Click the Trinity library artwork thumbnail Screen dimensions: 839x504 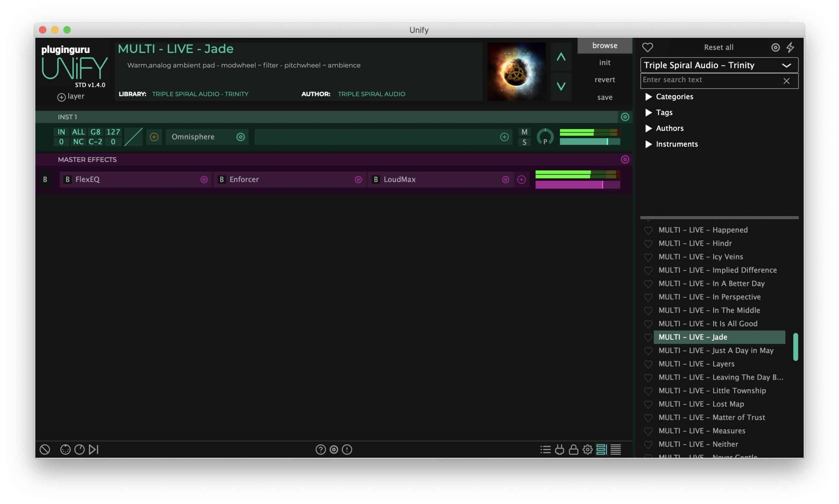[x=517, y=71]
